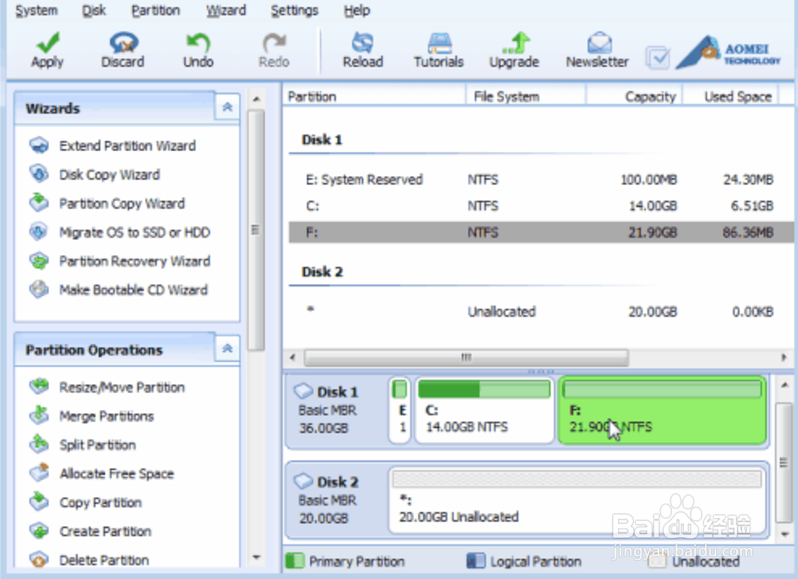The image size is (798, 579).
Task: Select the Unallocated 20.00GB row
Action: (541, 311)
